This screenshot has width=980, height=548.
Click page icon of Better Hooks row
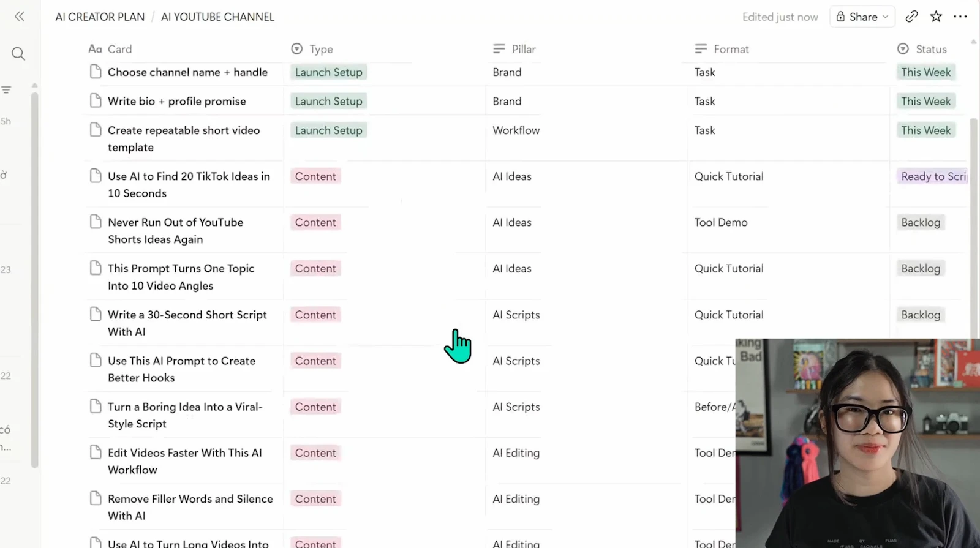point(96,360)
